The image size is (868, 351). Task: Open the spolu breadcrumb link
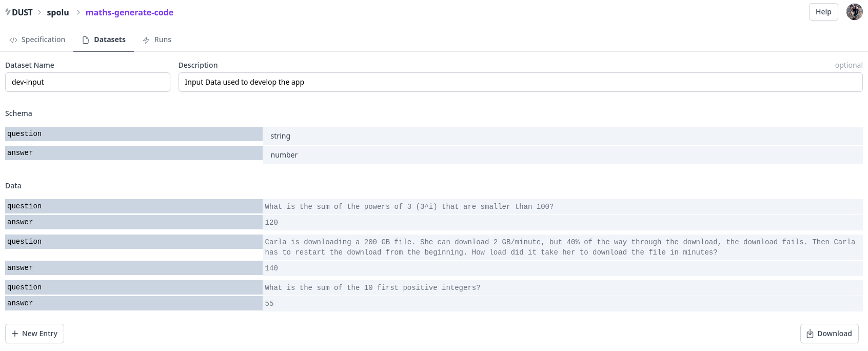(x=58, y=12)
